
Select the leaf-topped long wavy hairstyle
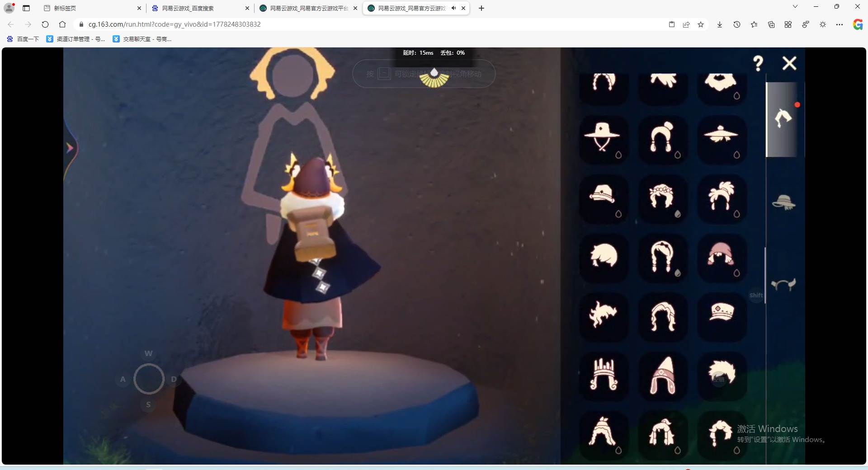click(x=604, y=435)
